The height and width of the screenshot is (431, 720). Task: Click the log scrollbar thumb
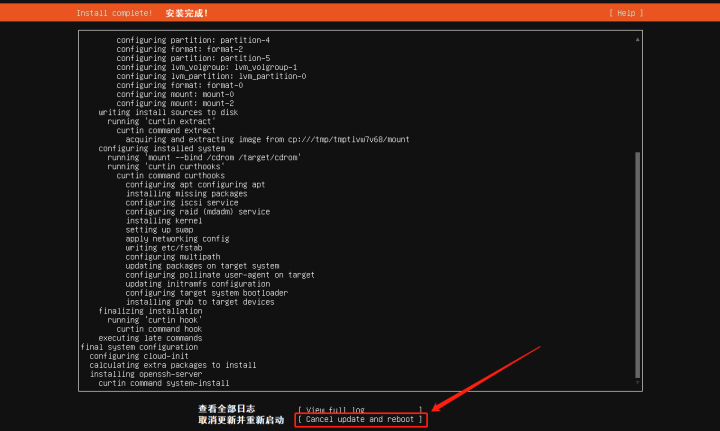click(637, 265)
